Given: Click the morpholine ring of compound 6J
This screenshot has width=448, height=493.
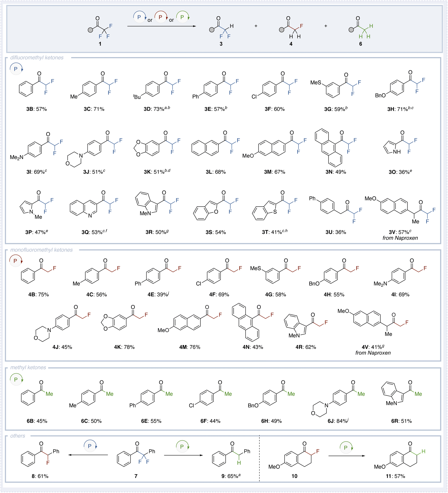Looking at the screenshot, I should [320, 409].
